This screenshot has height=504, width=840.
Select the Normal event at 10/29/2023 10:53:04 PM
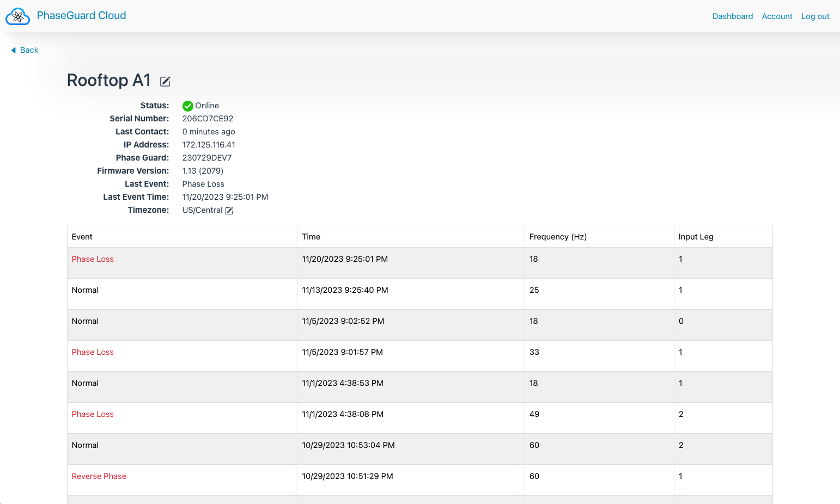[x=85, y=445]
